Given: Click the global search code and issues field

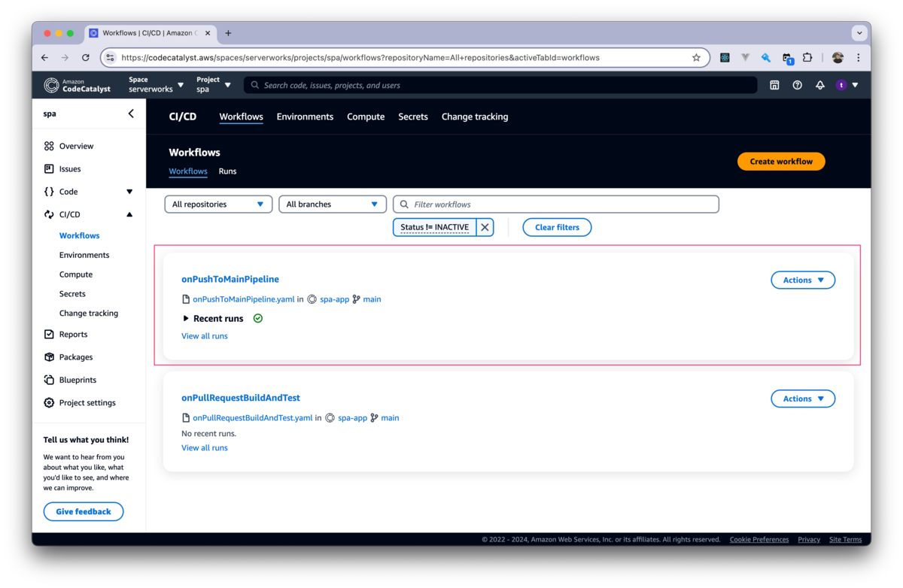Looking at the screenshot, I should click(x=500, y=85).
